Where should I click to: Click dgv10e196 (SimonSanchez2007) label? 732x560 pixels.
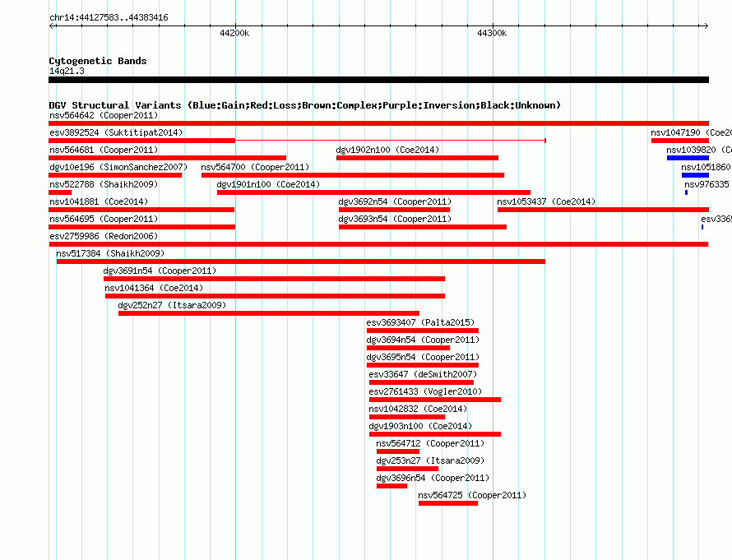[118, 167]
